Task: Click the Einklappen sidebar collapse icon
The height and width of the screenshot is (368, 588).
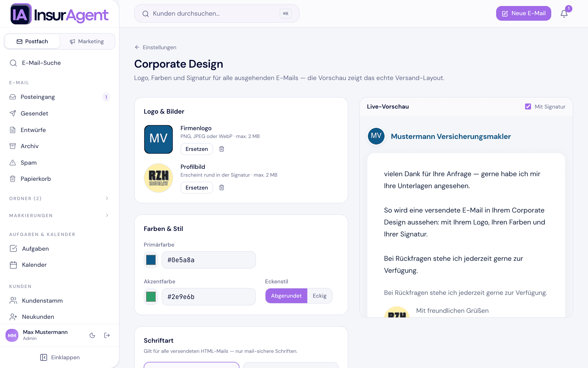Action: click(44, 357)
